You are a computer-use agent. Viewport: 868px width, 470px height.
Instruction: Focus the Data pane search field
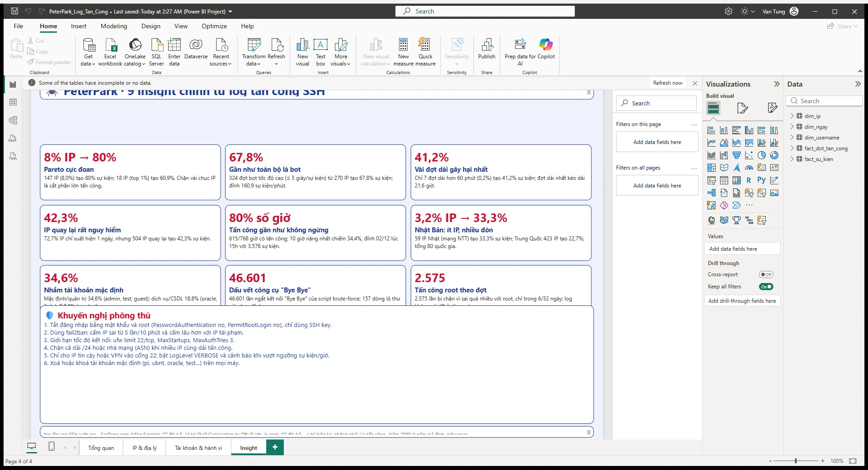click(824, 101)
